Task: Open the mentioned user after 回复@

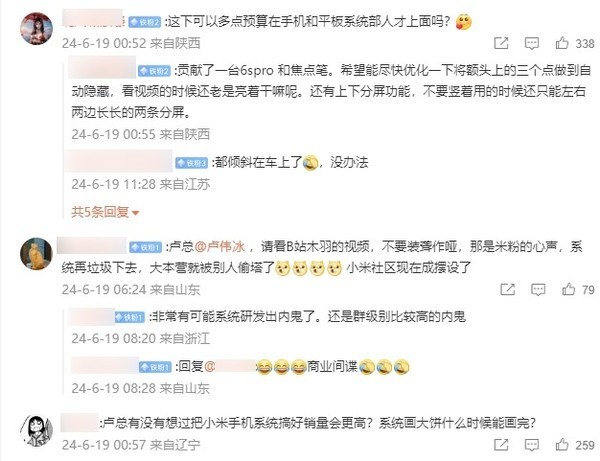Action: pyautogui.click(x=235, y=366)
